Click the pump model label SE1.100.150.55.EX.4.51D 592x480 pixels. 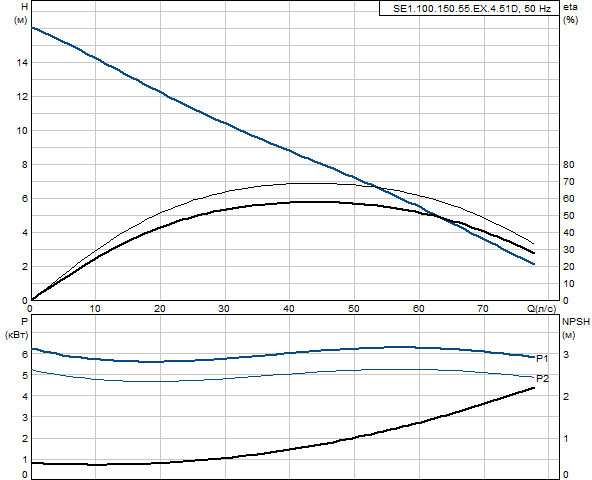456,9
